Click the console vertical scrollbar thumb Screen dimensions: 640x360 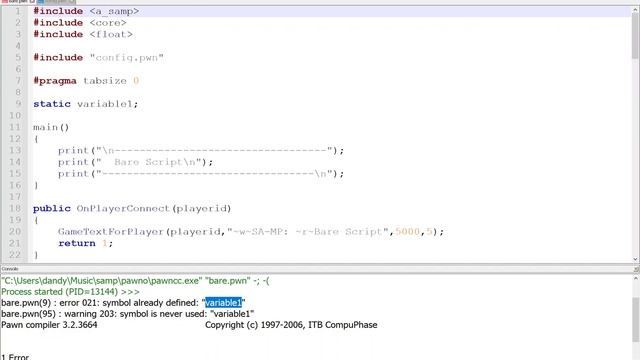click(x=636, y=319)
